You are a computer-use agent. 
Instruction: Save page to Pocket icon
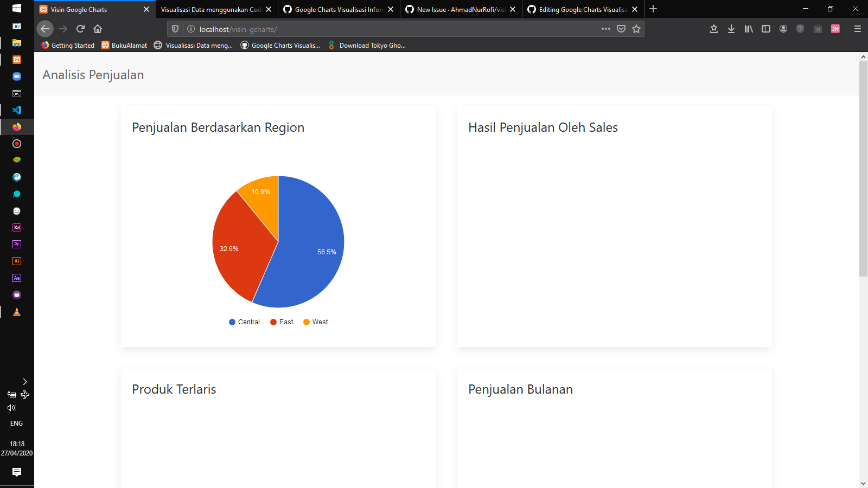(621, 29)
